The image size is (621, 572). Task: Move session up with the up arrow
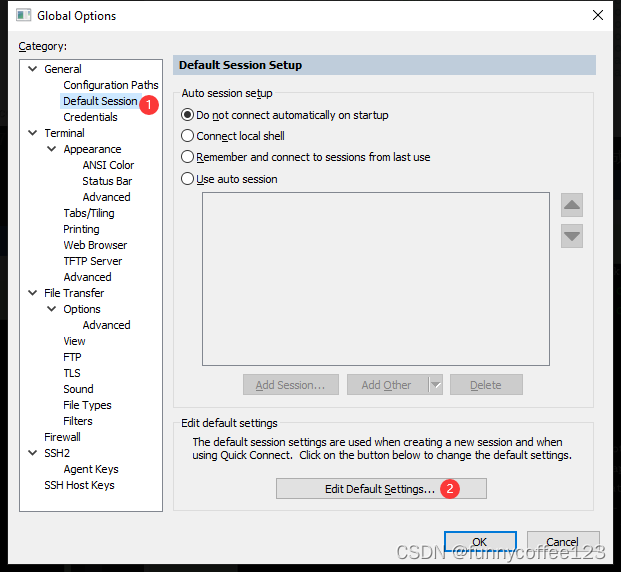[571, 205]
